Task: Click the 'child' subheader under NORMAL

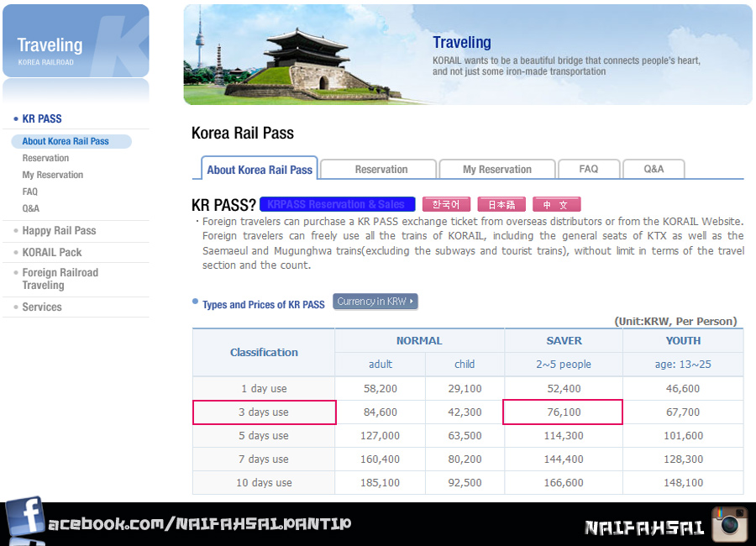Action: tap(465, 365)
